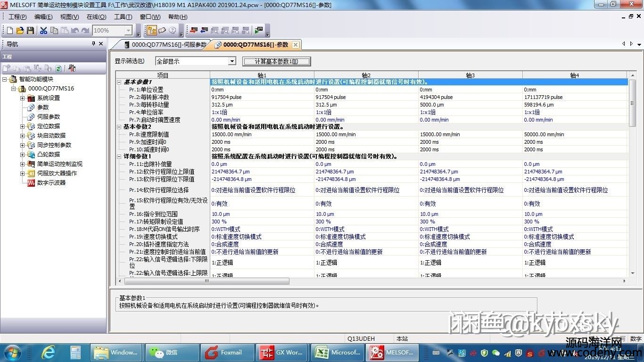Viewport: 644px width, 362px height.
Task: Open the 帮助(H) menu
Action: point(178,17)
